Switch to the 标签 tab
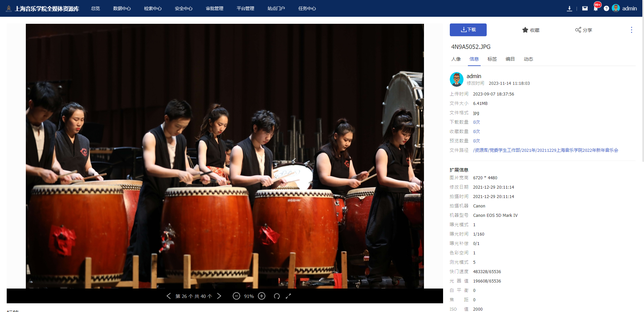This screenshot has width=644, height=312. [x=492, y=59]
